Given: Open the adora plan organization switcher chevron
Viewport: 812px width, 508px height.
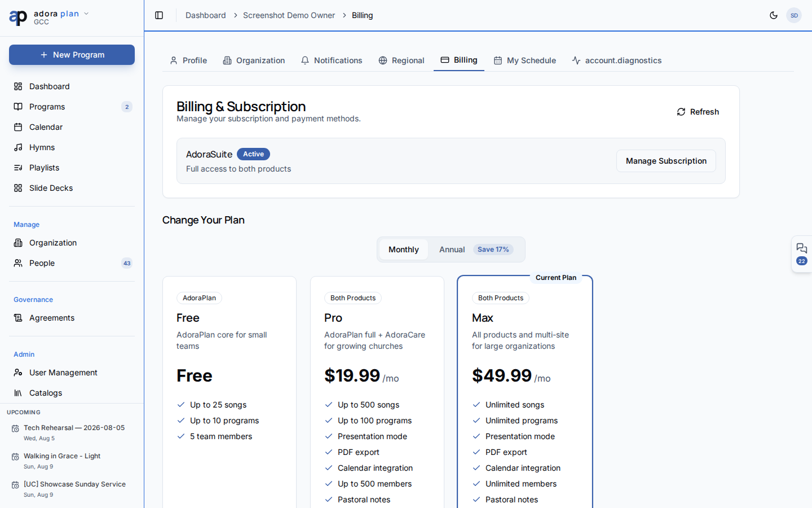Looking at the screenshot, I should tap(86, 14).
